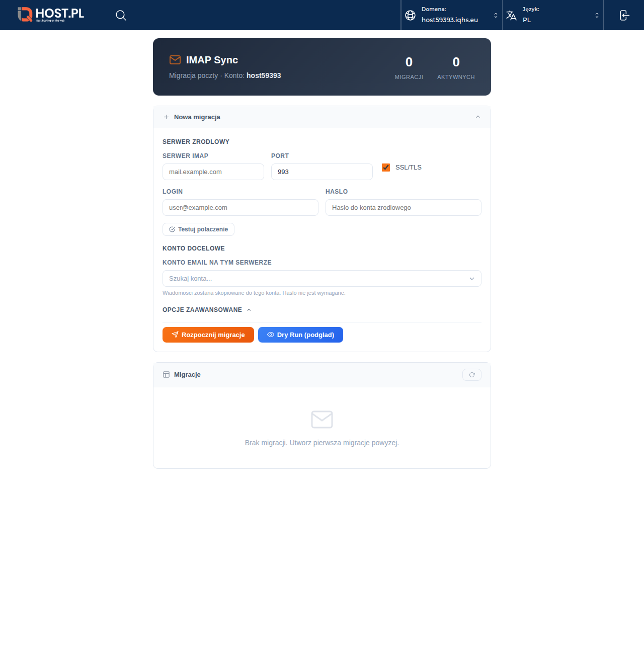
Task: Click the logout icon in top-right corner
Action: pyautogui.click(x=624, y=15)
